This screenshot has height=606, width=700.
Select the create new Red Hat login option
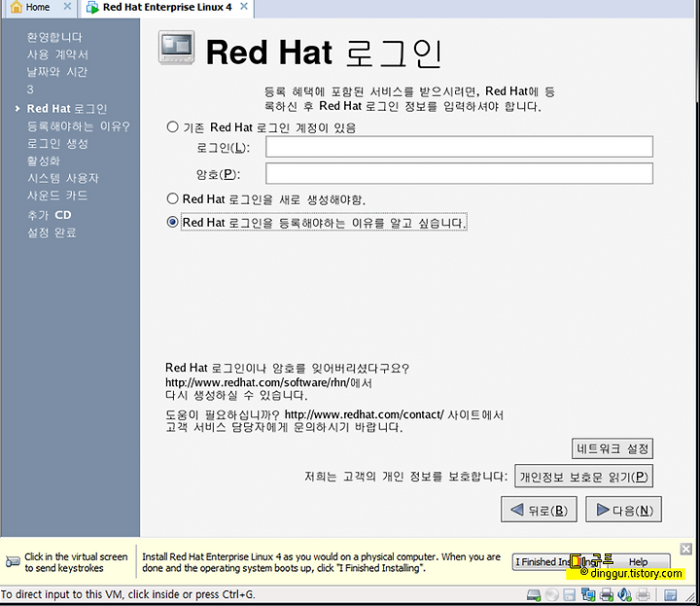tap(172, 198)
